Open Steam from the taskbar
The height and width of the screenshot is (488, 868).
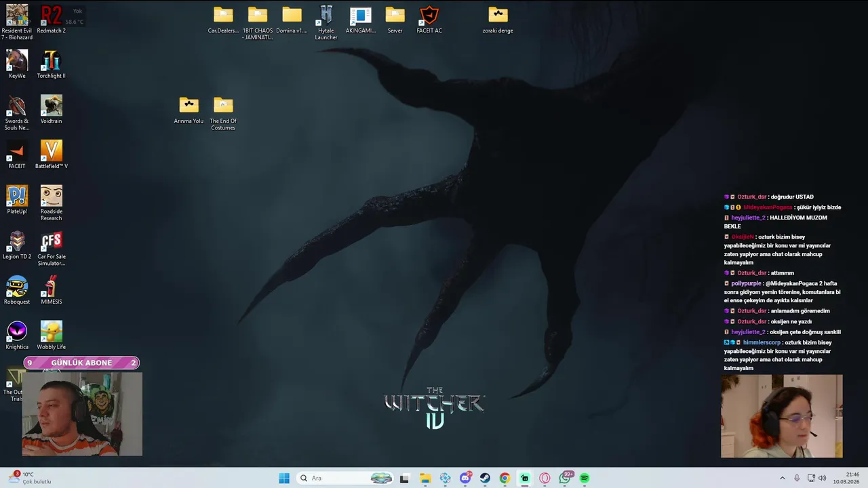[485, 478]
